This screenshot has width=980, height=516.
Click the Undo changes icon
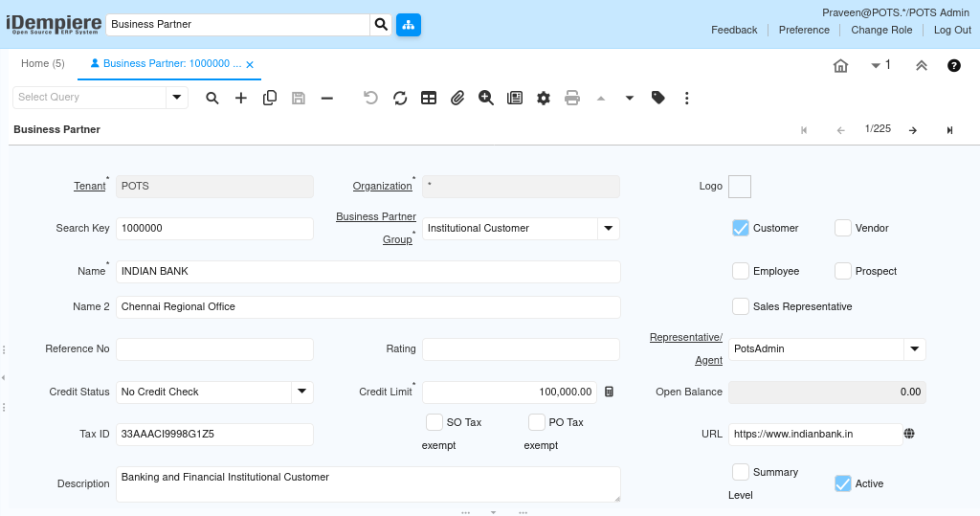(370, 98)
